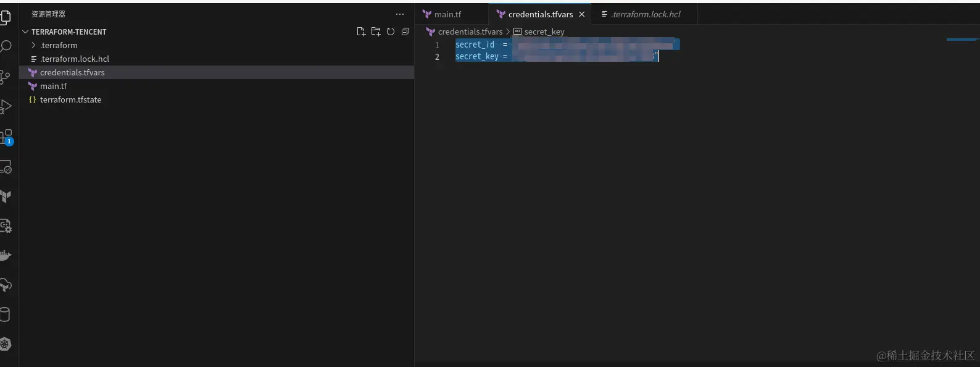The height and width of the screenshot is (367, 980).
Task: Close the credentials.tfvars tab
Action: tap(581, 14)
